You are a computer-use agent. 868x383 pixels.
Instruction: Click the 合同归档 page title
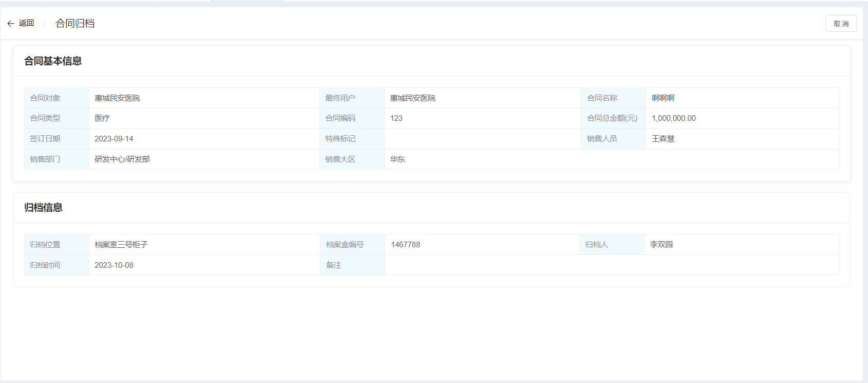[x=75, y=24]
